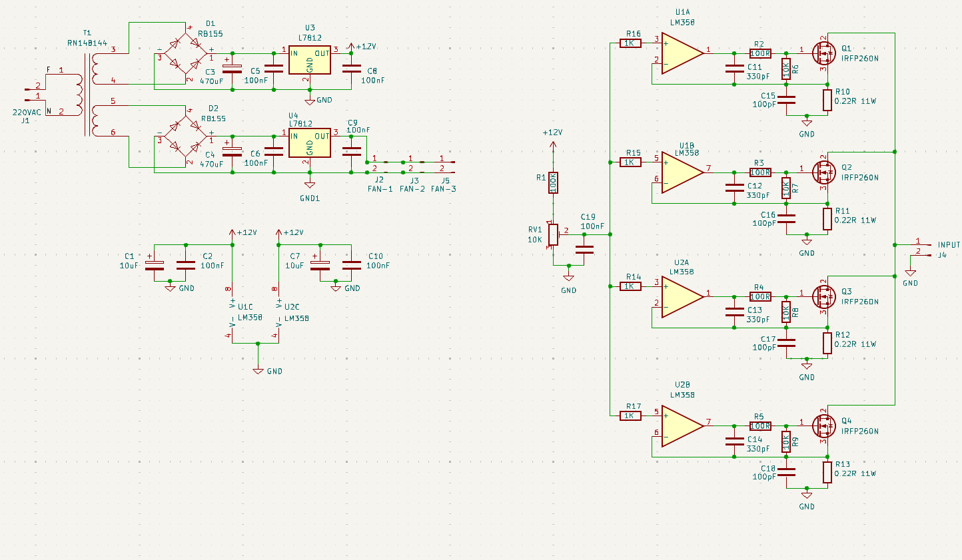Viewport: 962px width, 560px height.
Task: Select capacitor C5 100nF symbol
Action: (x=274, y=69)
